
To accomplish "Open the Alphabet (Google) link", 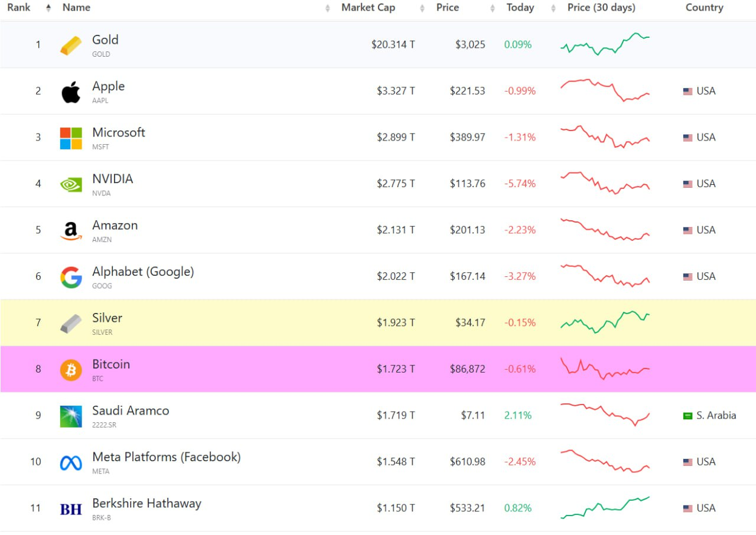I will pyautogui.click(x=143, y=272).
